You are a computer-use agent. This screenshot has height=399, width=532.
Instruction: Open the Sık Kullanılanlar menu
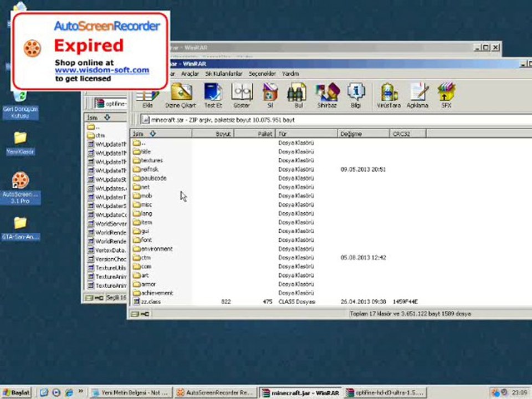pyautogui.click(x=223, y=74)
